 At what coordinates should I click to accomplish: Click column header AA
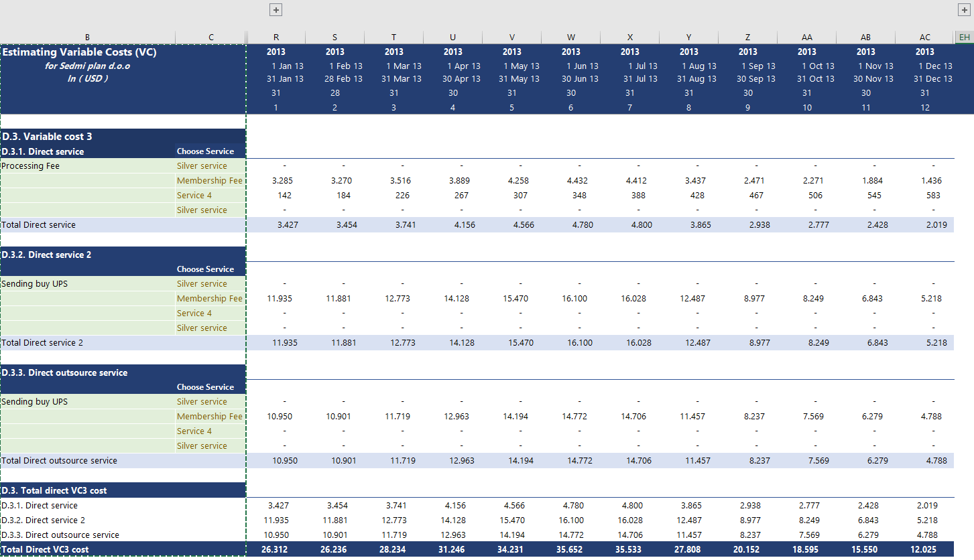tap(806, 38)
